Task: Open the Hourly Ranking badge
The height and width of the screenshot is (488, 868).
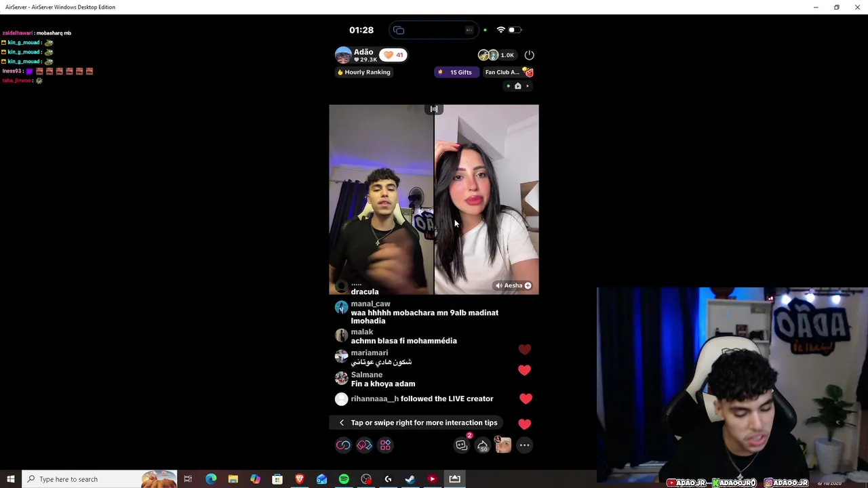Action: tap(364, 72)
